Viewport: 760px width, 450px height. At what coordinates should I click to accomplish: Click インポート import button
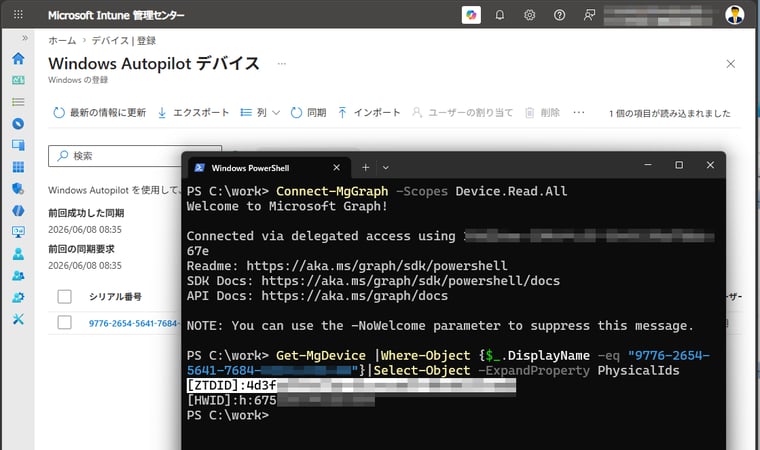tap(369, 112)
